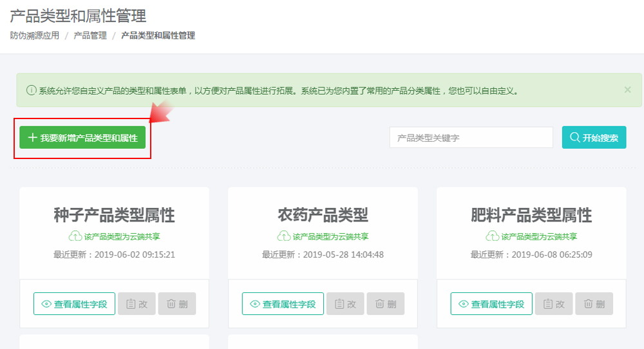Click the 肥料产品类型属性 card title
The width and height of the screenshot is (644, 349).
click(531, 215)
